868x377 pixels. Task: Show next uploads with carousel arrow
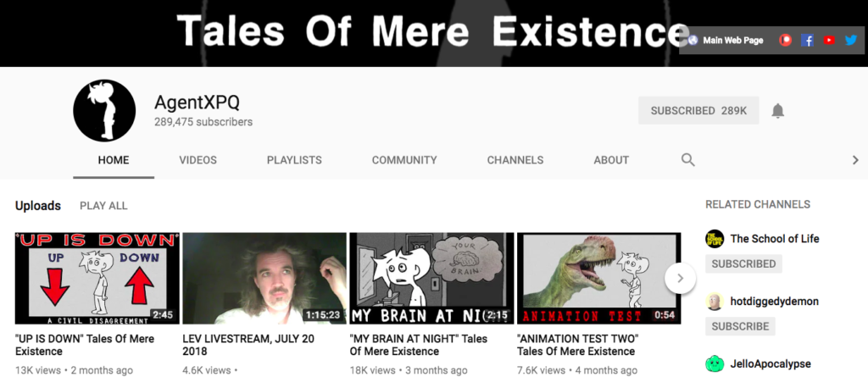[681, 279]
